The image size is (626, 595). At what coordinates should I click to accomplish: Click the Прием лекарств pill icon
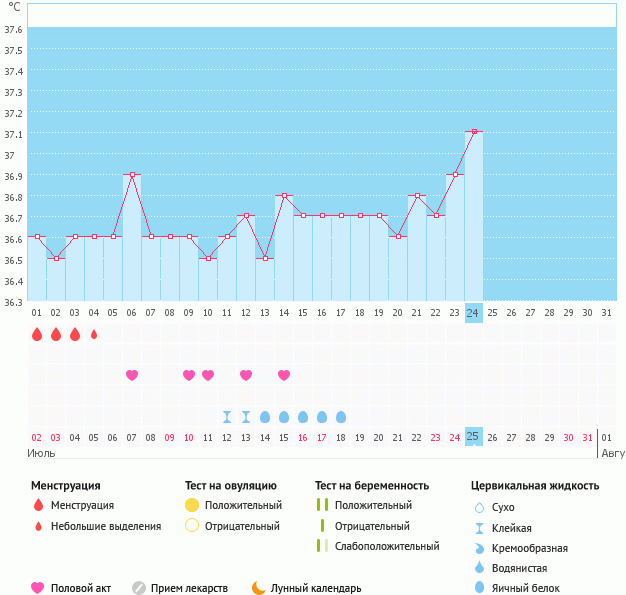[x=139, y=588]
